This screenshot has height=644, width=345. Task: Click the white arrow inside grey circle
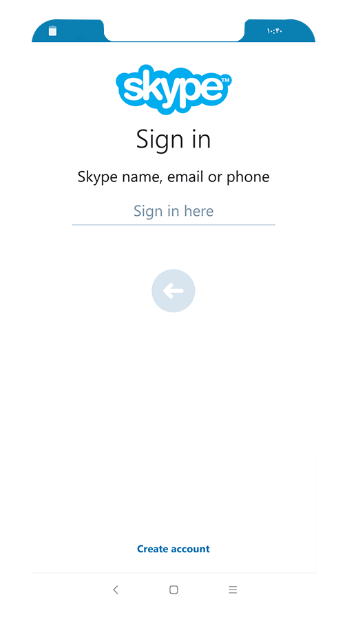(x=173, y=291)
